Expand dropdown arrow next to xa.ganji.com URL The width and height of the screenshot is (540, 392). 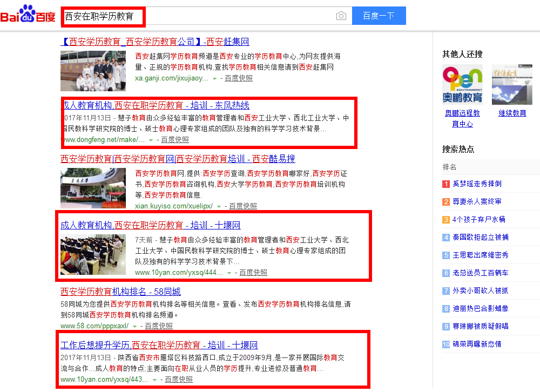pos(214,79)
